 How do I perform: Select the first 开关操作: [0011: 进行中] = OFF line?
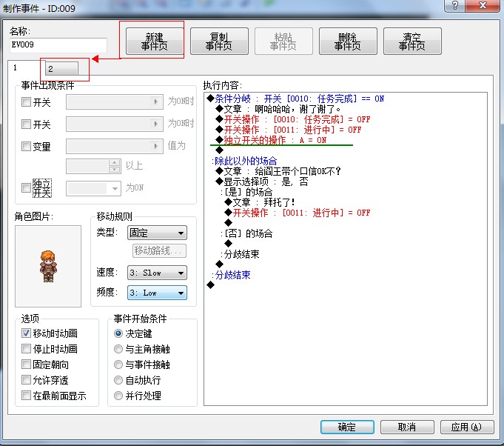coord(288,130)
